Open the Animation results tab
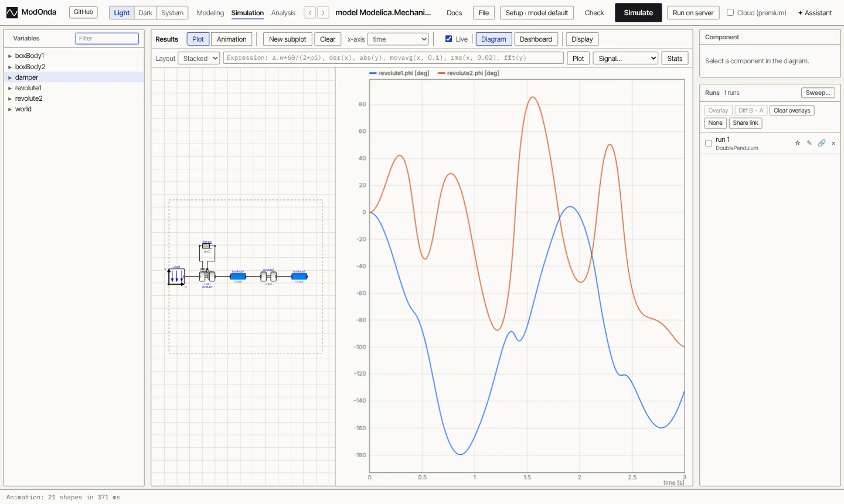Image resolution: width=844 pixels, height=504 pixels. click(232, 39)
